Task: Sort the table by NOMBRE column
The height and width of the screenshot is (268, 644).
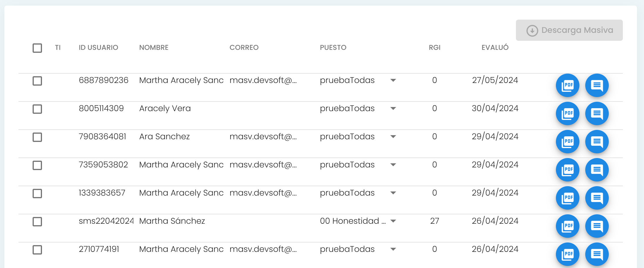Action: pos(154,48)
